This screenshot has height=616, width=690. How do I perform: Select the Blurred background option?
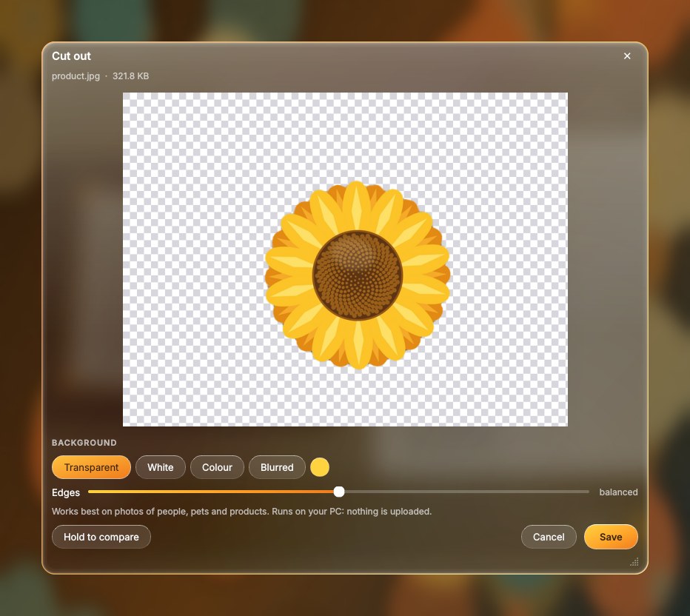(277, 467)
